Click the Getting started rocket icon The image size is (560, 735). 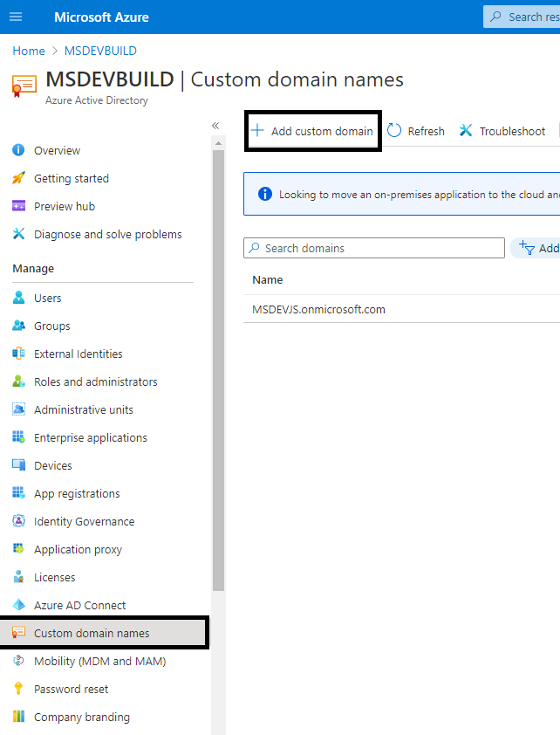[18, 178]
